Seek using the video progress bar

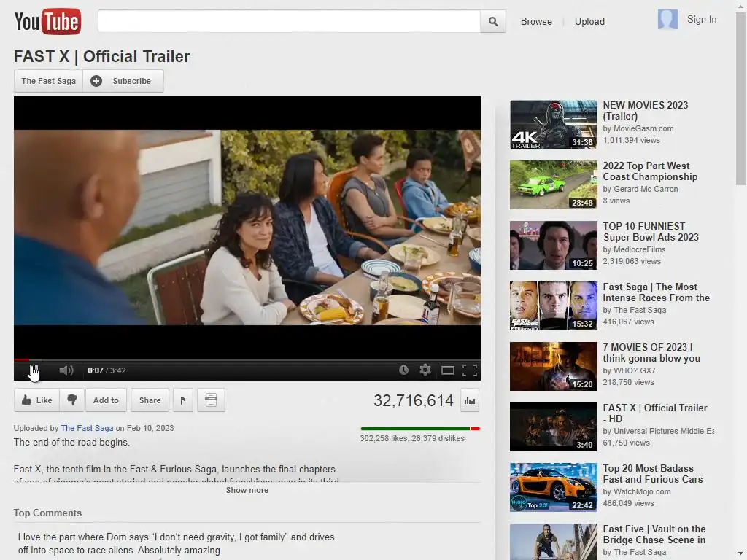[x=247, y=359]
